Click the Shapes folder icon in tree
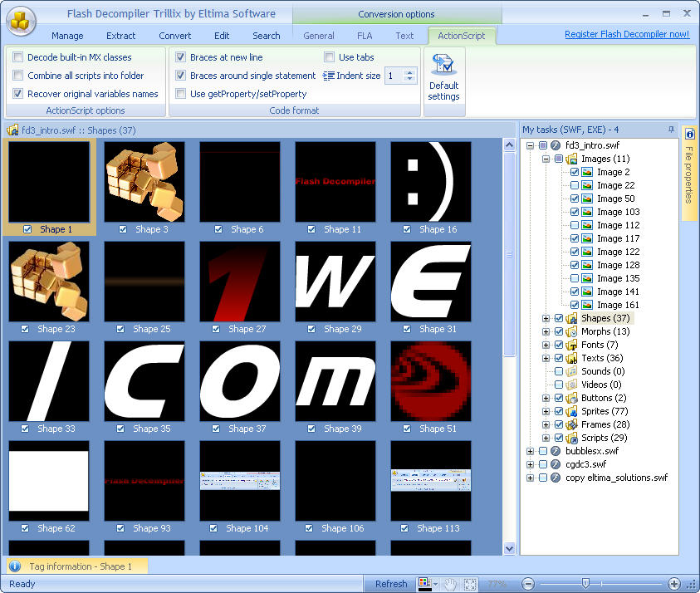The height and width of the screenshot is (593, 700). coord(571,318)
